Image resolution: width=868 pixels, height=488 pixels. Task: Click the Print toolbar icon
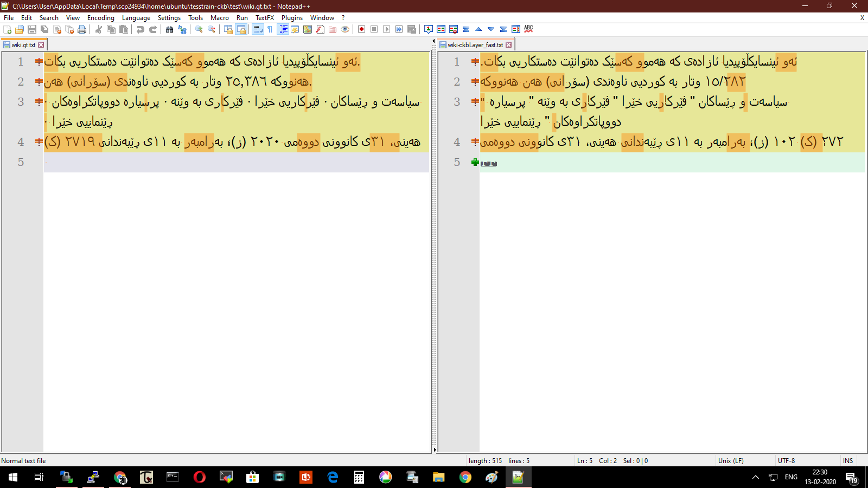[x=81, y=30]
